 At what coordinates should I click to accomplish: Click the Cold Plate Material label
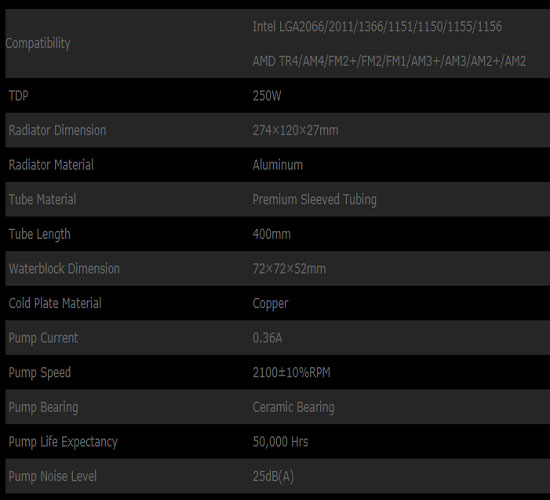coord(55,303)
